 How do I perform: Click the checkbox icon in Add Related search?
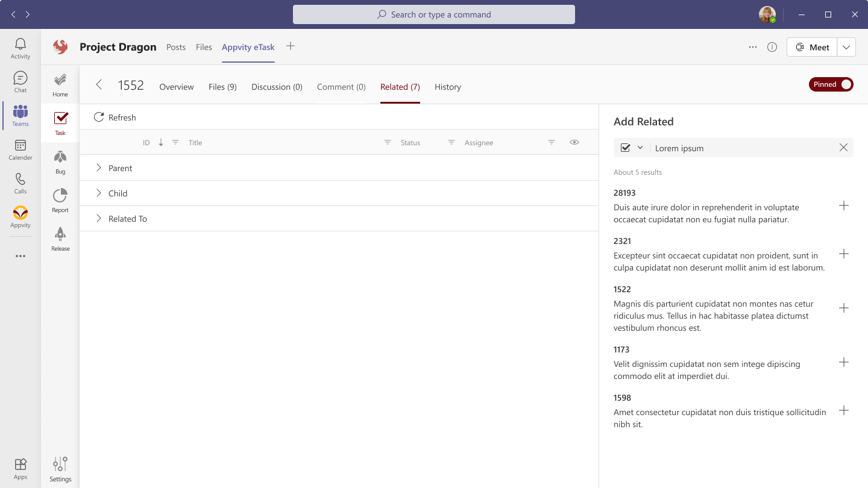[x=626, y=147]
